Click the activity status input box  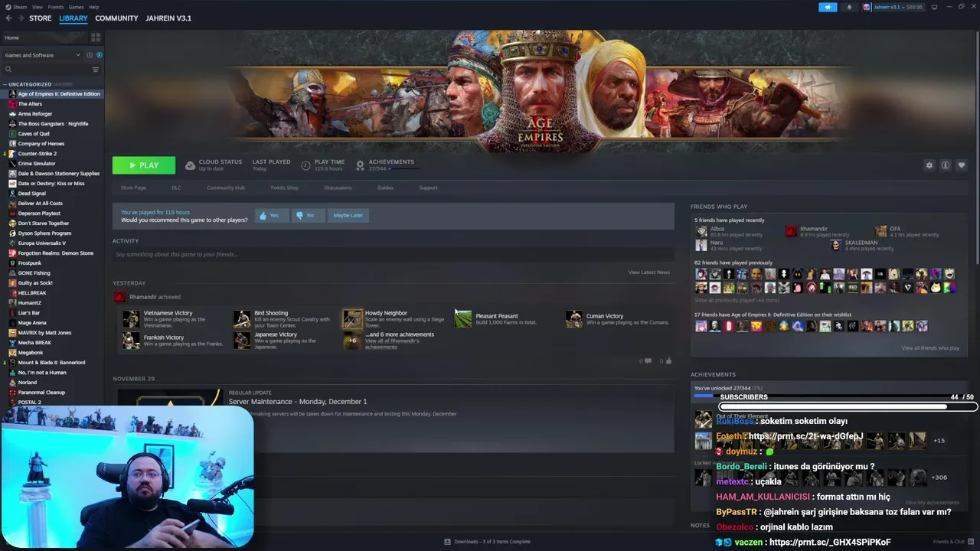pyautogui.click(x=394, y=254)
